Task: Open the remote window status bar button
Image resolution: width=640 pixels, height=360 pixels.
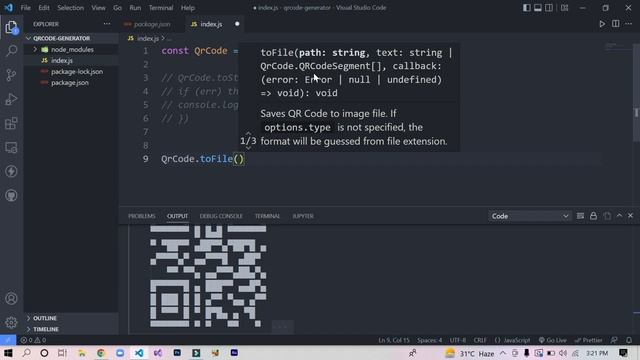Action: tap(8, 340)
